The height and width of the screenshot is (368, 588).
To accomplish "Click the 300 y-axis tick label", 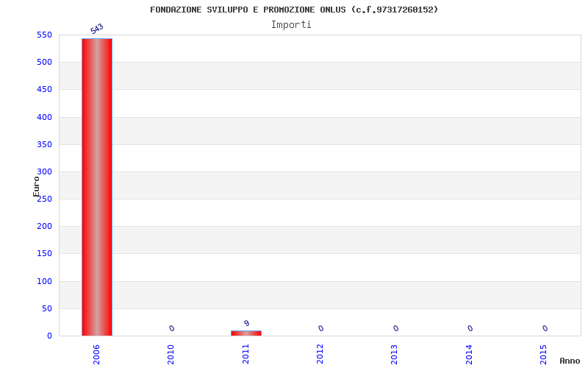I will coord(44,171).
